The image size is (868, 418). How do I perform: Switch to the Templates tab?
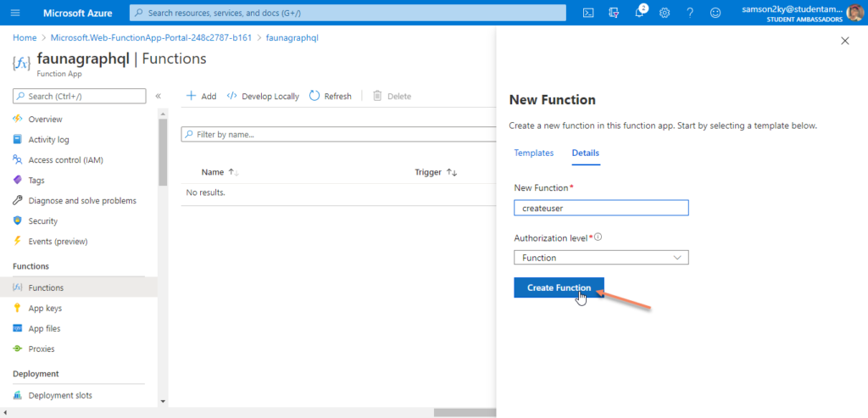(x=534, y=153)
